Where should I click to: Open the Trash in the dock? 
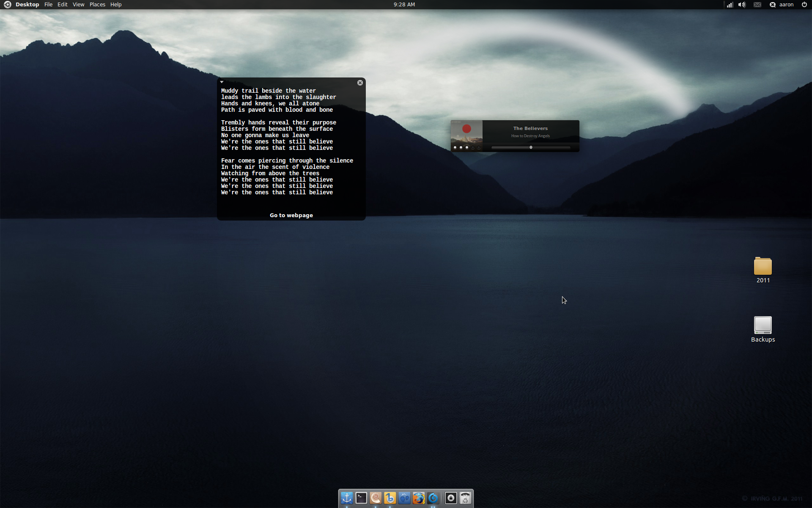465,498
